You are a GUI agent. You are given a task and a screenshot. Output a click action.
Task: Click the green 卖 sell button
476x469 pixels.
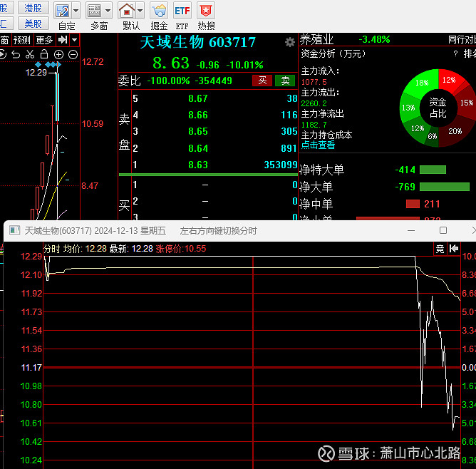coord(285,81)
